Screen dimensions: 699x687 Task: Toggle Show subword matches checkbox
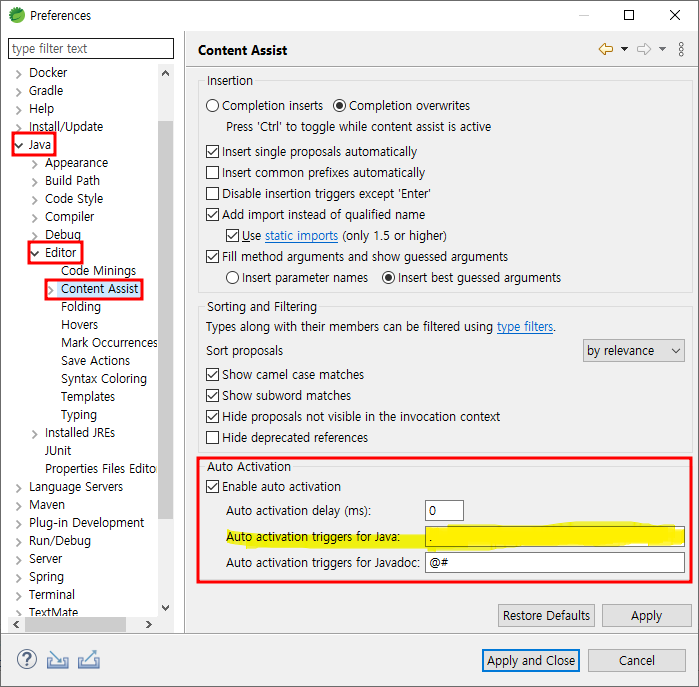point(213,395)
